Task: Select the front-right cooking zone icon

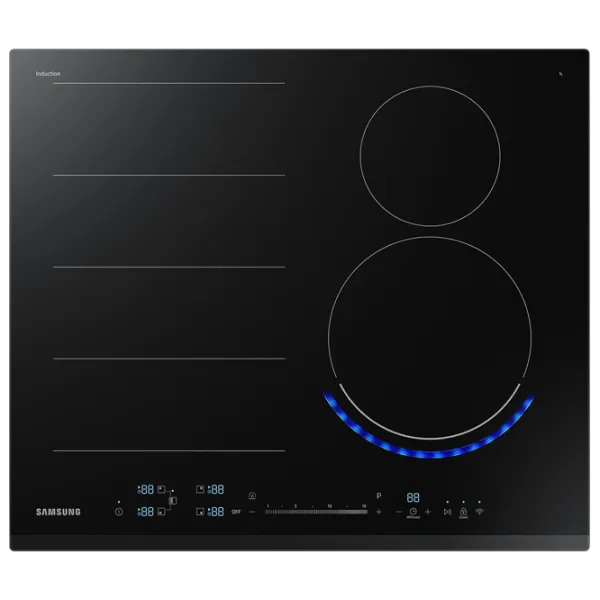Action: pyautogui.click(x=201, y=511)
